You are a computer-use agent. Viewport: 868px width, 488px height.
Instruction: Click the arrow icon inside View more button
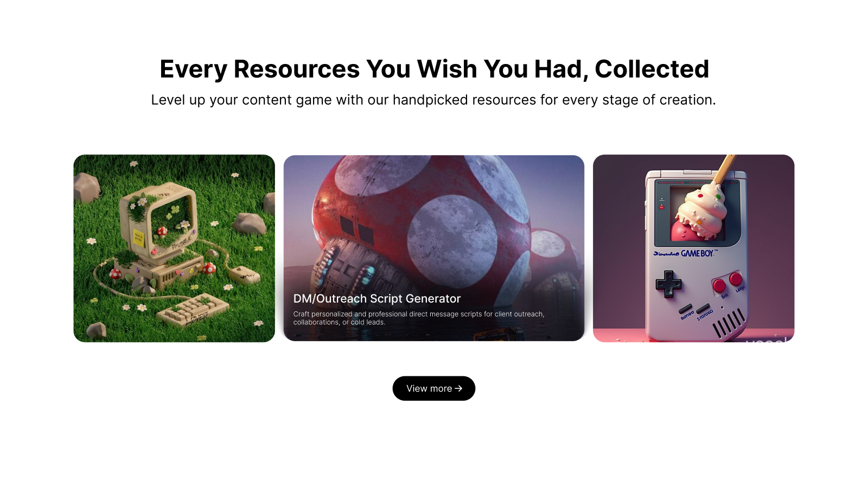(458, 388)
